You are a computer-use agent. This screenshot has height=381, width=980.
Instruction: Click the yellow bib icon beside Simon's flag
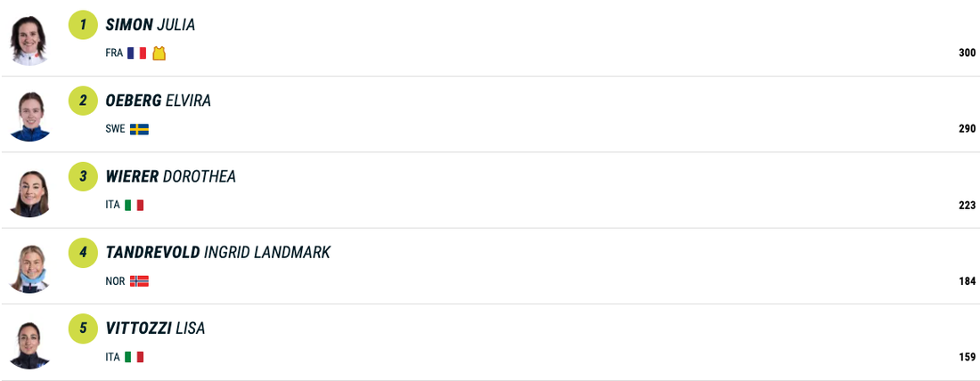click(159, 53)
